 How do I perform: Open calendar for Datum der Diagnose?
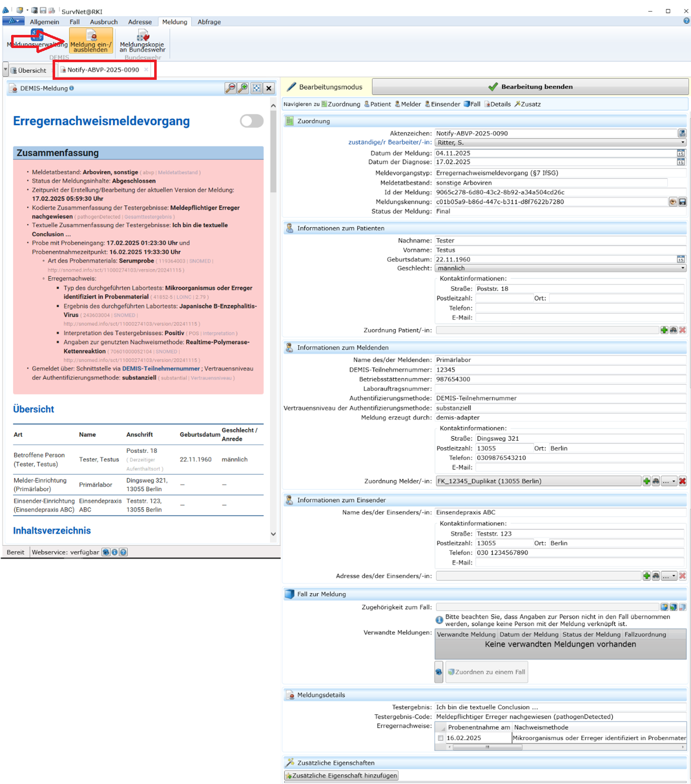681,162
